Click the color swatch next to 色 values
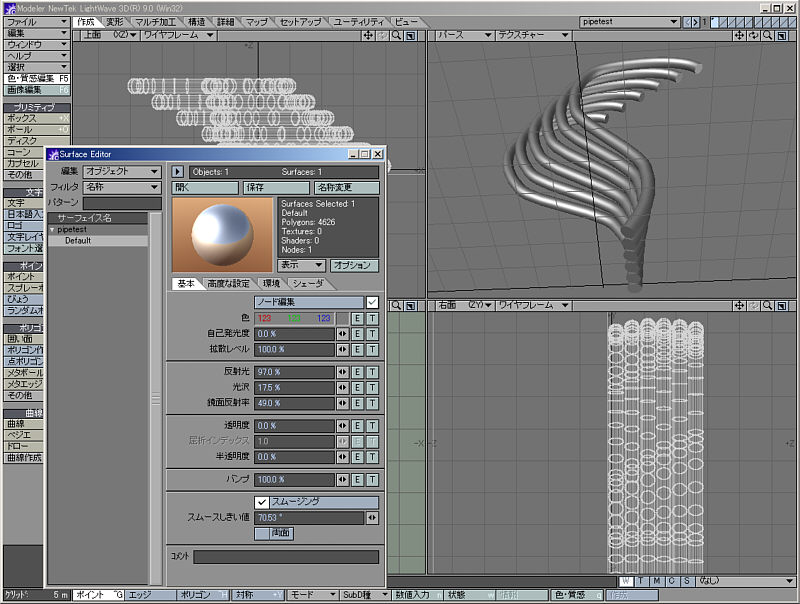 [x=342, y=318]
